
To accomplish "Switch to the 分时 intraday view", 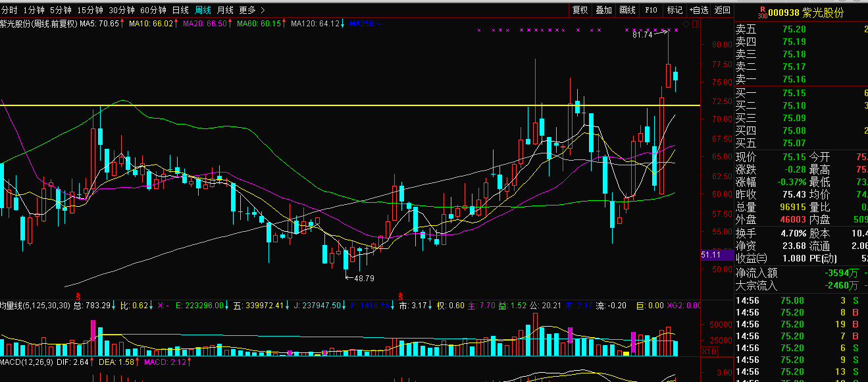I will point(10,10).
